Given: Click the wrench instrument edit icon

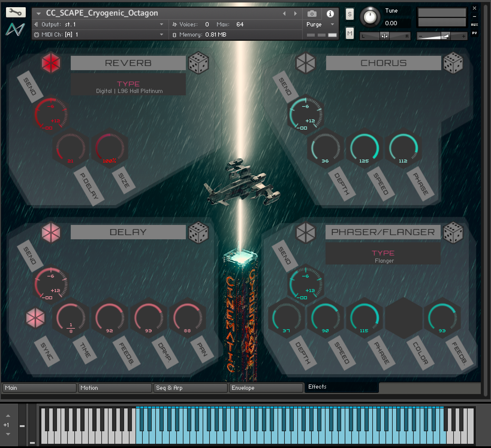Looking at the screenshot, I should click(16, 12).
